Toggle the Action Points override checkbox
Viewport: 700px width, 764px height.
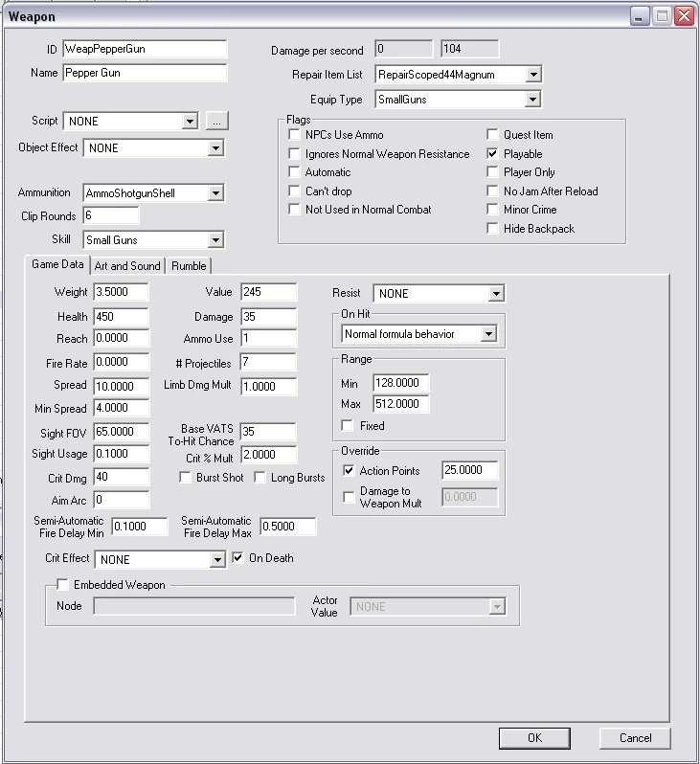348,471
